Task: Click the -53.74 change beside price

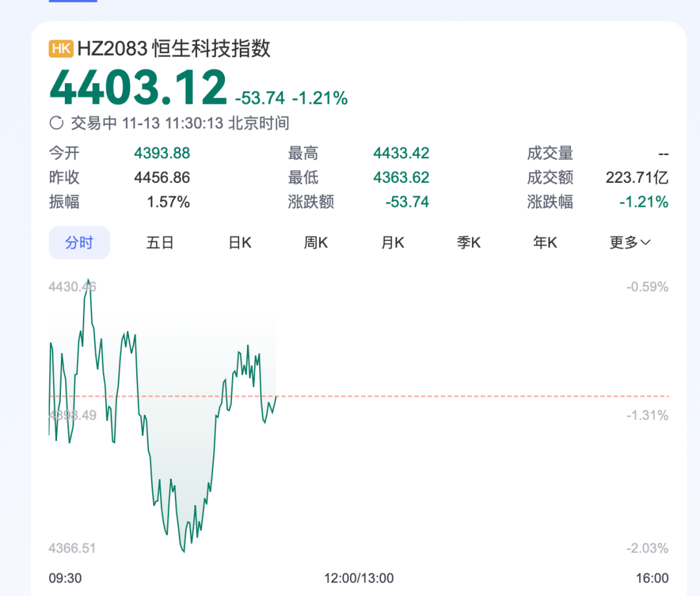Action: pos(260,98)
